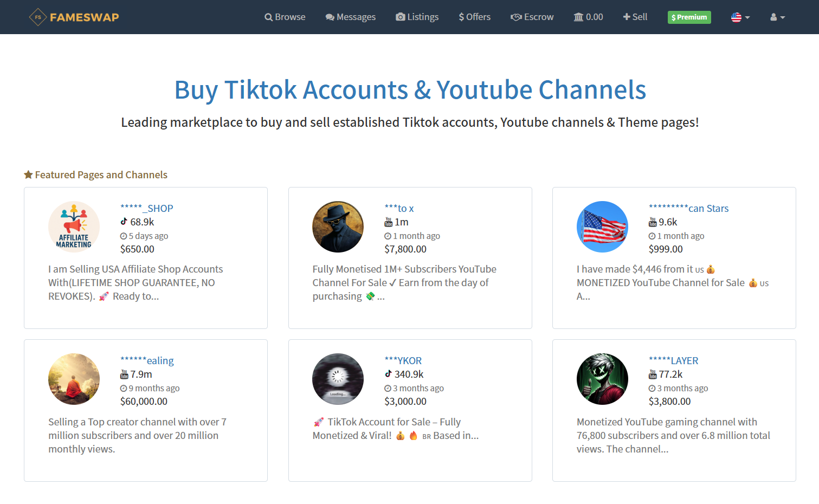Click the FameSwap diamond logo icon
This screenshot has height=504, width=819.
(38, 17)
